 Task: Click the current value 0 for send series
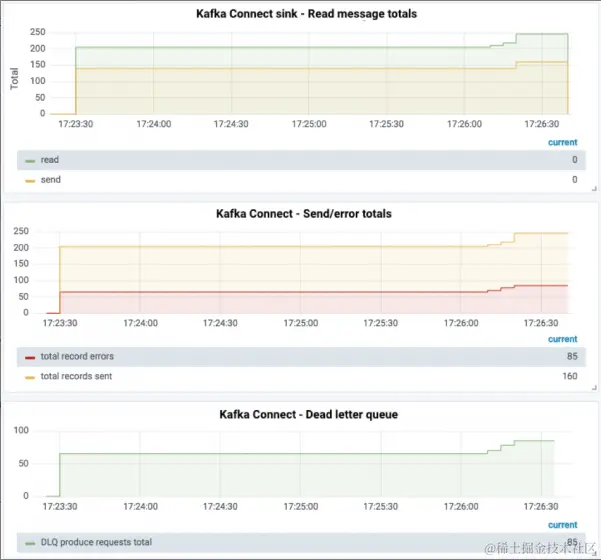[x=575, y=180]
